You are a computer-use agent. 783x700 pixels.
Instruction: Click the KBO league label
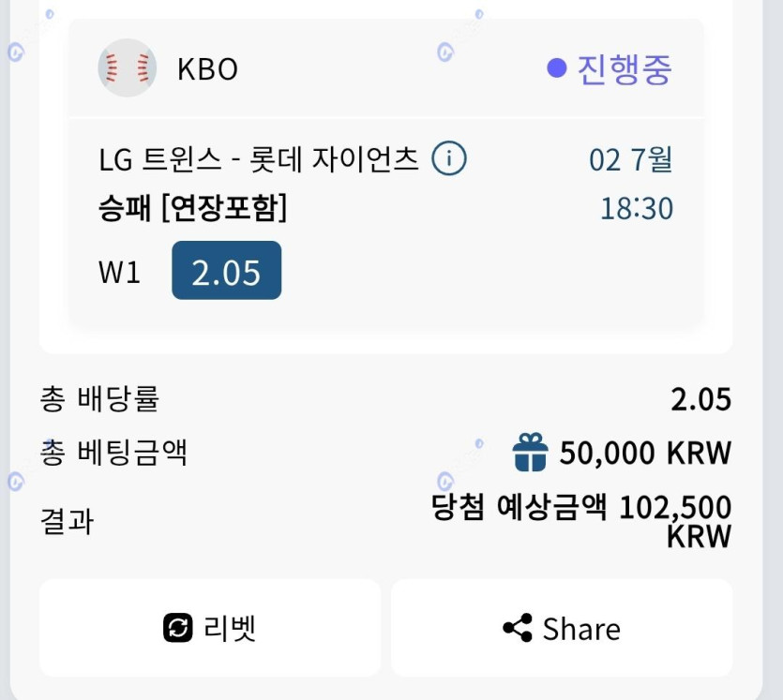[x=207, y=69]
